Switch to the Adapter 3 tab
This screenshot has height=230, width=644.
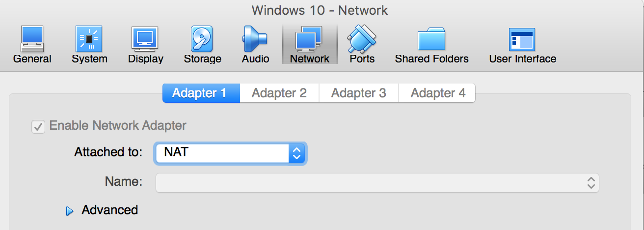click(x=359, y=93)
